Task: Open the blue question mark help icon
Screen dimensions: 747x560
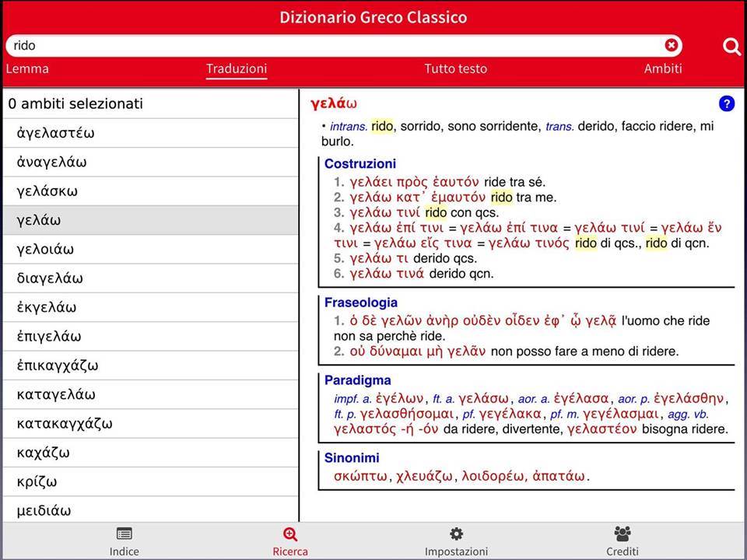Action: tap(727, 103)
